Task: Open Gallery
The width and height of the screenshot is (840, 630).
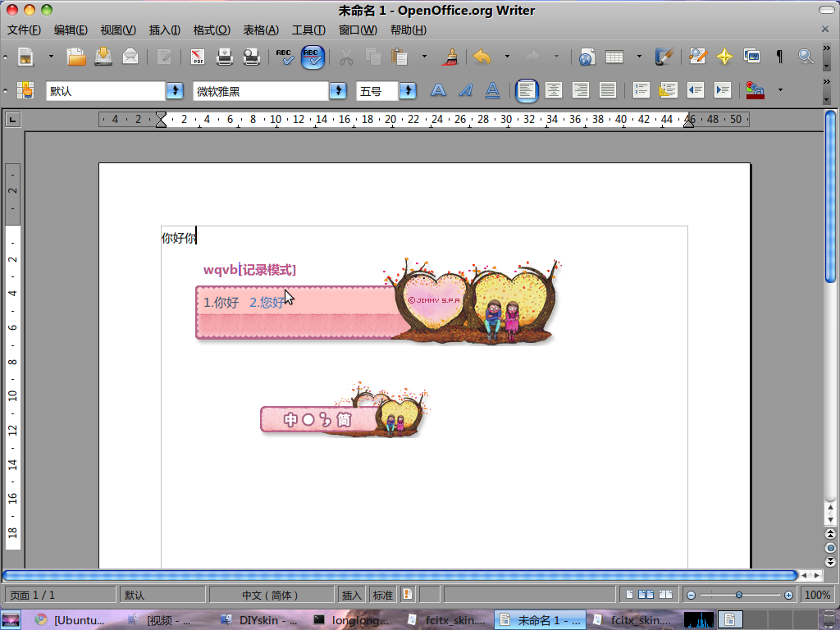Action: [751, 56]
